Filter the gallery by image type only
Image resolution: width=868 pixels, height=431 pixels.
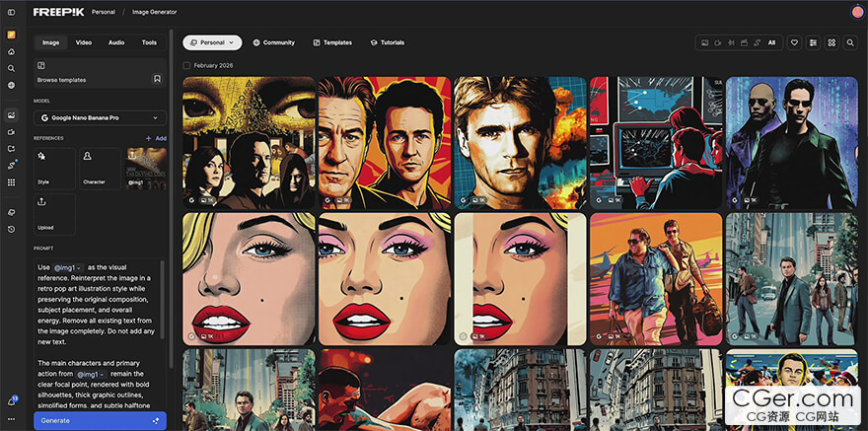(x=704, y=42)
